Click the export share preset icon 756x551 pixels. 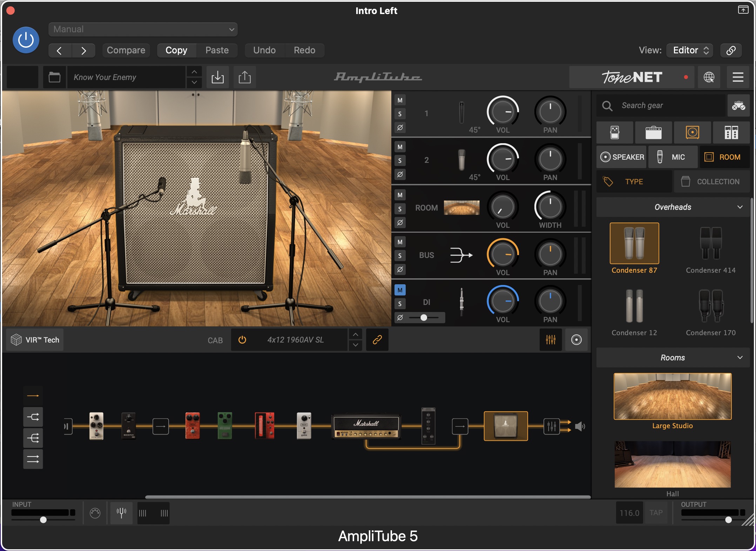coord(244,77)
